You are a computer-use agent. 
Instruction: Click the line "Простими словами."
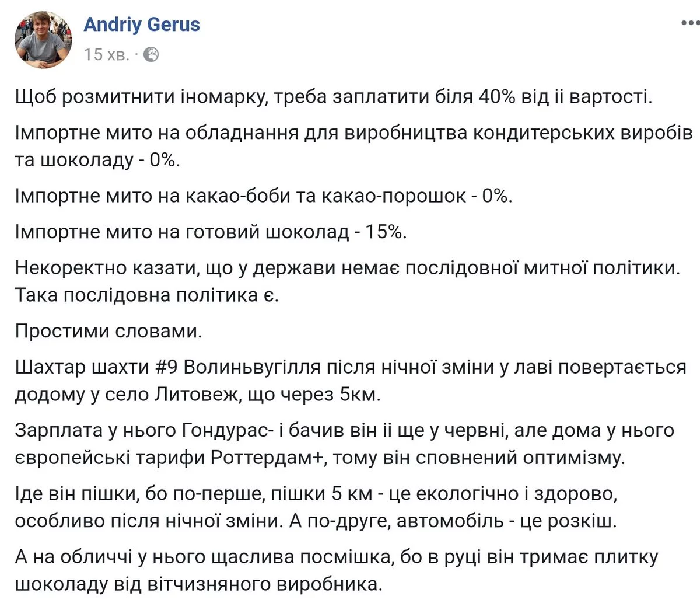click(x=108, y=331)
